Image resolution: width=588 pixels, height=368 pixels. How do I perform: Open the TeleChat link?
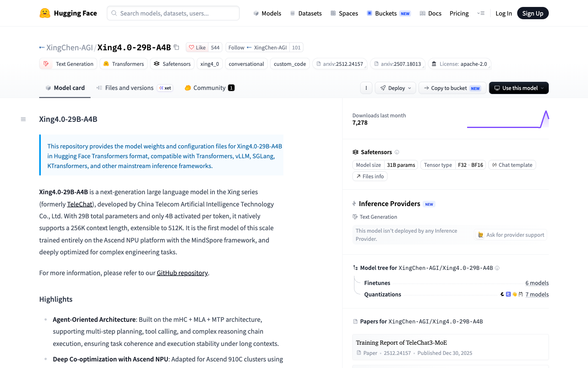click(80, 204)
